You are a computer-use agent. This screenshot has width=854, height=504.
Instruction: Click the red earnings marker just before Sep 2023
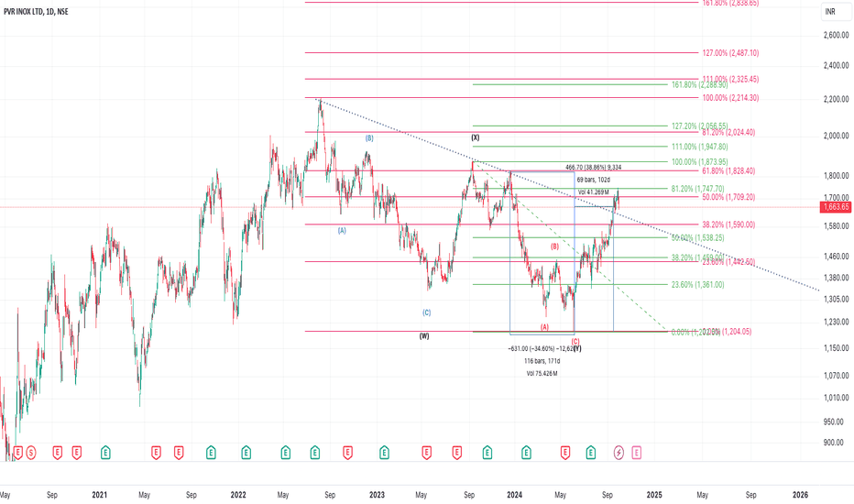pyautogui.click(x=457, y=453)
